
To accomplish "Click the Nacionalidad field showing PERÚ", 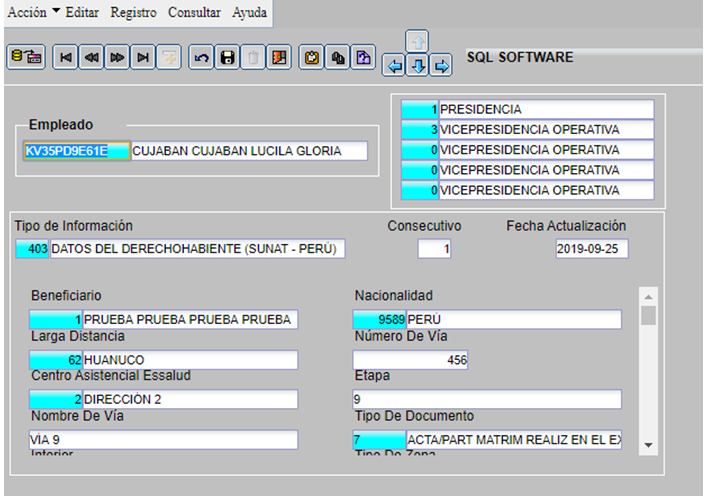I will pyautogui.click(x=512, y=319).
